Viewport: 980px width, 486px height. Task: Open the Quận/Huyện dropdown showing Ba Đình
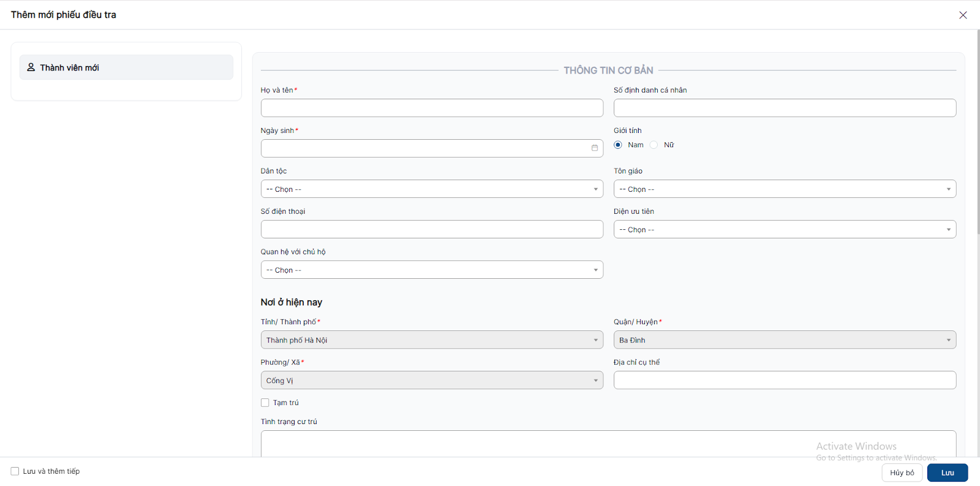click(x=784, y=340)
